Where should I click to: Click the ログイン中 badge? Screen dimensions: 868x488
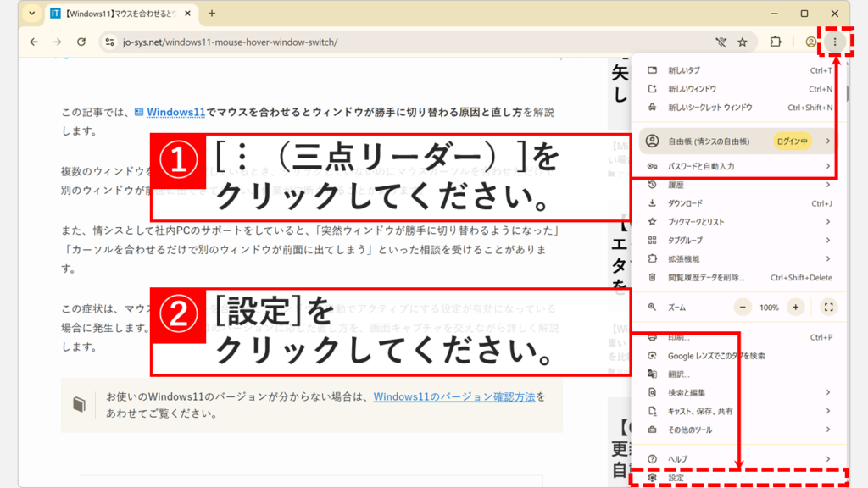(x=793, y=141)
